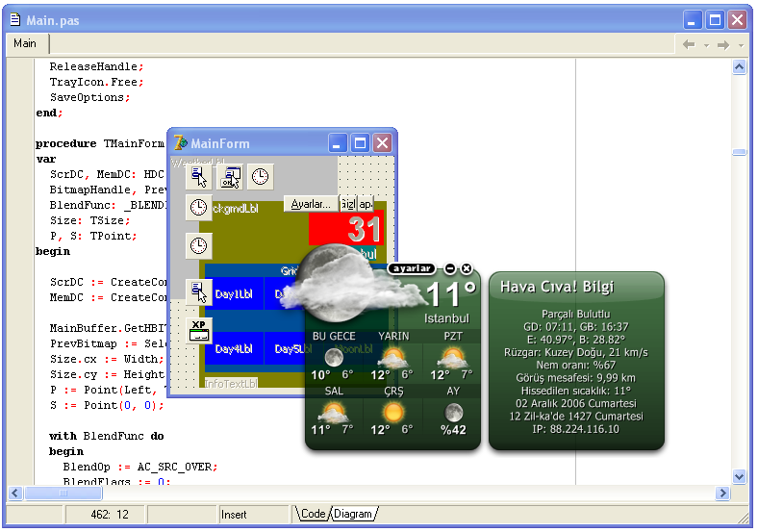Click the ReleaseHandle; code line

click(x=97, y=66)
